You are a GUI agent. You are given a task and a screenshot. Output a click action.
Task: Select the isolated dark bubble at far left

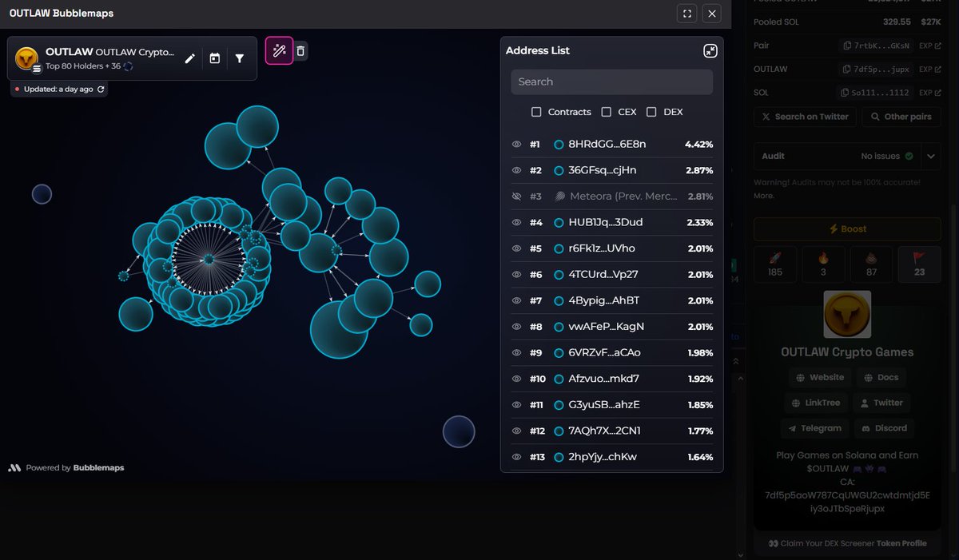pos(42,194)
